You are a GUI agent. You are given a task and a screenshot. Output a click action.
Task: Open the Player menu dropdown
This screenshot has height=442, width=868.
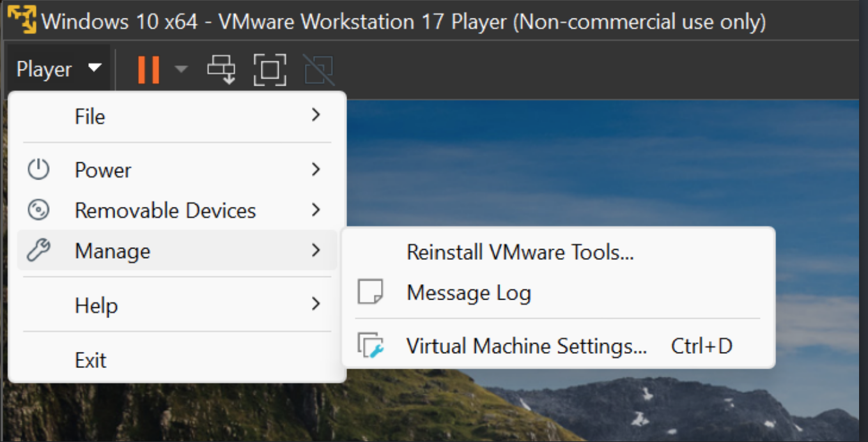click(58, 69)
